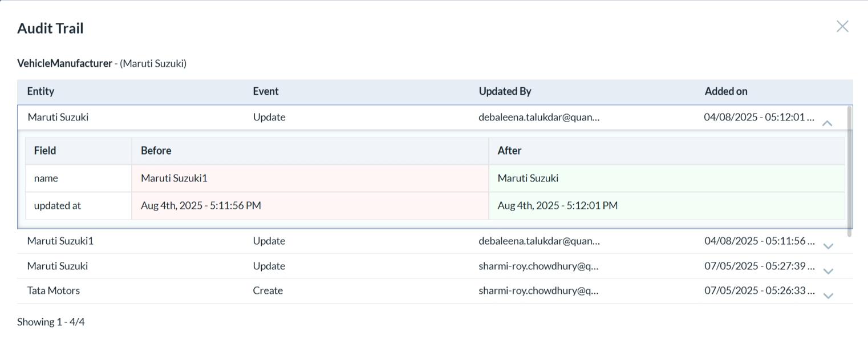The width and height of the screenshot is (868, 340).
Task: Select the Tata Motors entity name
Action: pyautogui.click(x=54, y=290)
